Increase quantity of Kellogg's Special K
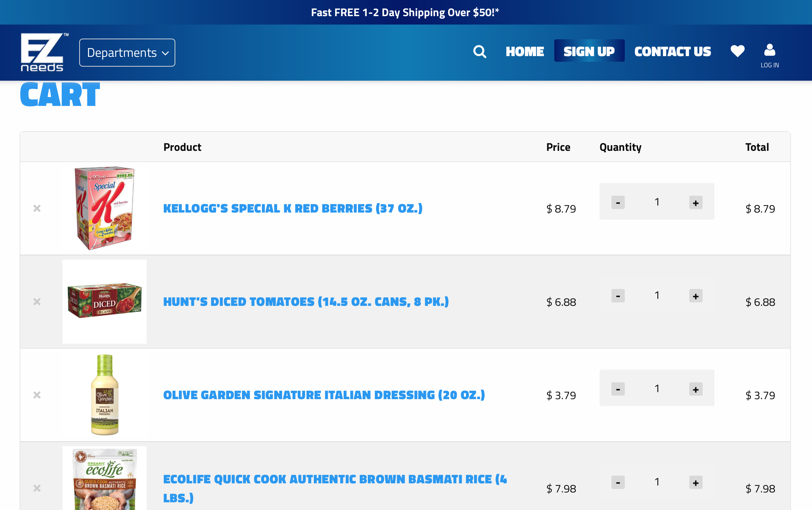The height and width of the screenshot is (510, 812). pyautogui.click(x=696, y=202)
